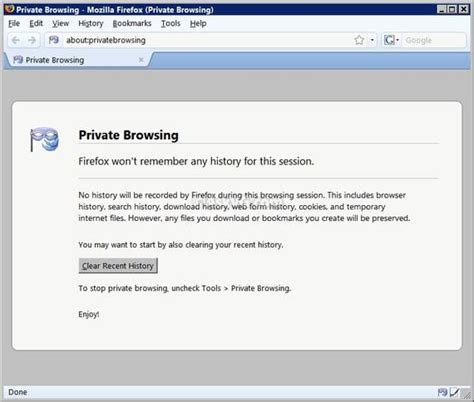Open the View menu
This screenshot has width=474, height=402.
[60, 23]
